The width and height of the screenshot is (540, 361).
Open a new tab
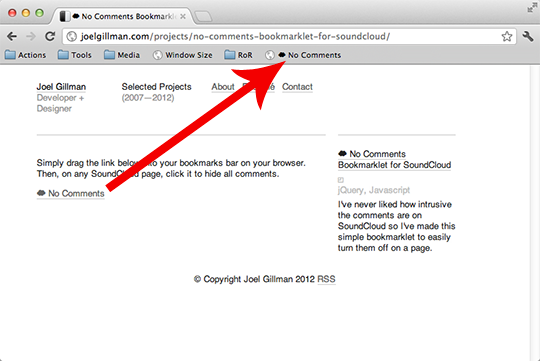pos(203,16)
